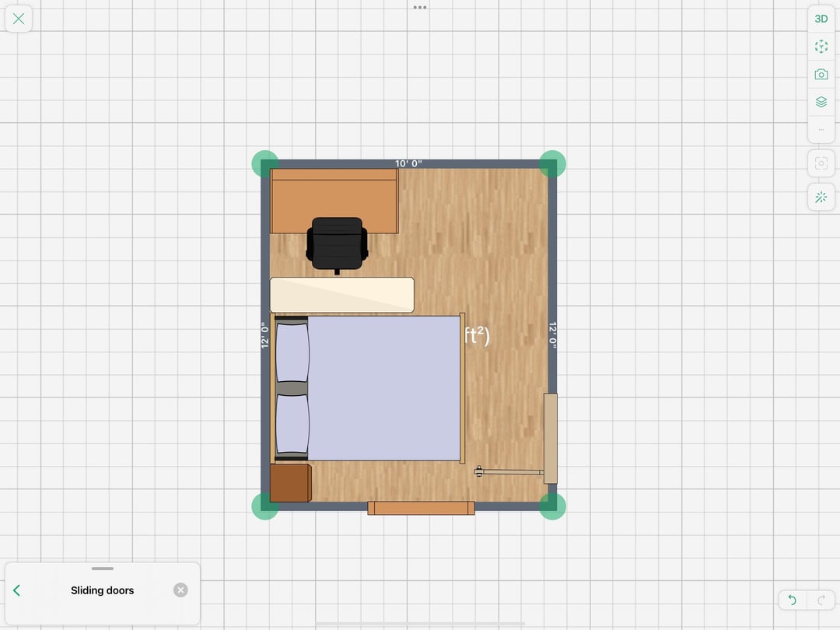This screenshot has height=630, width=840.
Task: Switch to 3D view
Action: (x=821, y=19)
